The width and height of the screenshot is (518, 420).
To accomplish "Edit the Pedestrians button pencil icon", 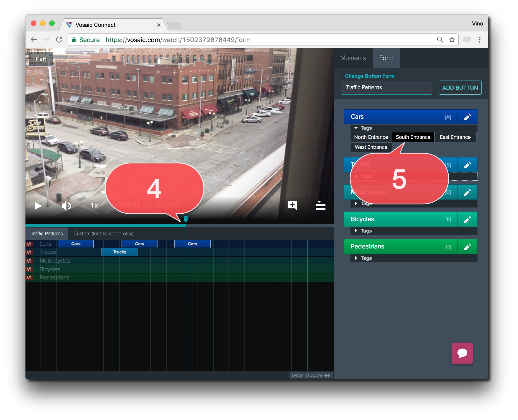I will click(467, 247).
